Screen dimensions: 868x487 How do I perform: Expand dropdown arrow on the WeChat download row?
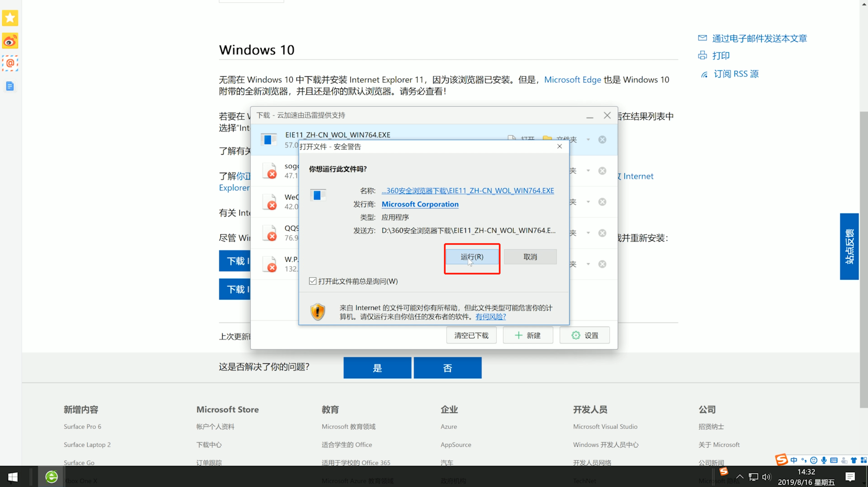pos(588,201)
